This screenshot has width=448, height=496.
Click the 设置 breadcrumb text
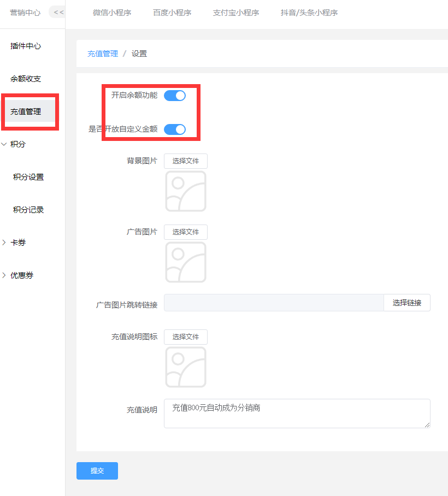point(139,54)
